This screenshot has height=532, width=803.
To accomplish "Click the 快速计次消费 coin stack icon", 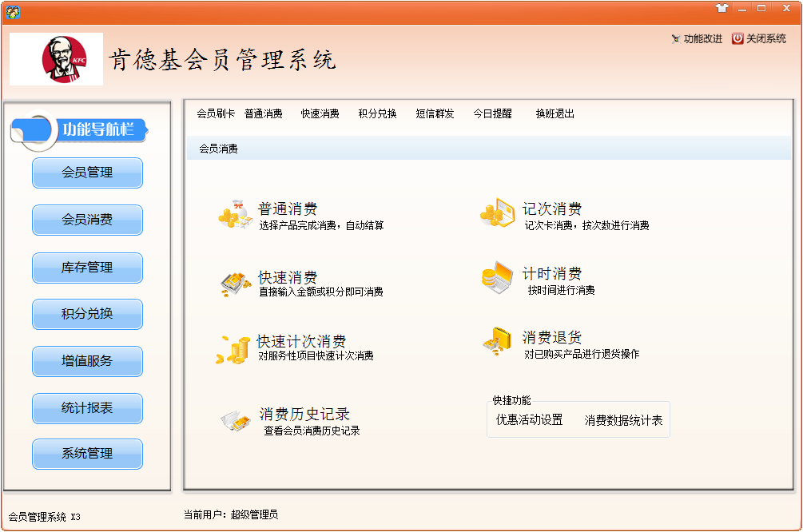I will tap(233, 350).
